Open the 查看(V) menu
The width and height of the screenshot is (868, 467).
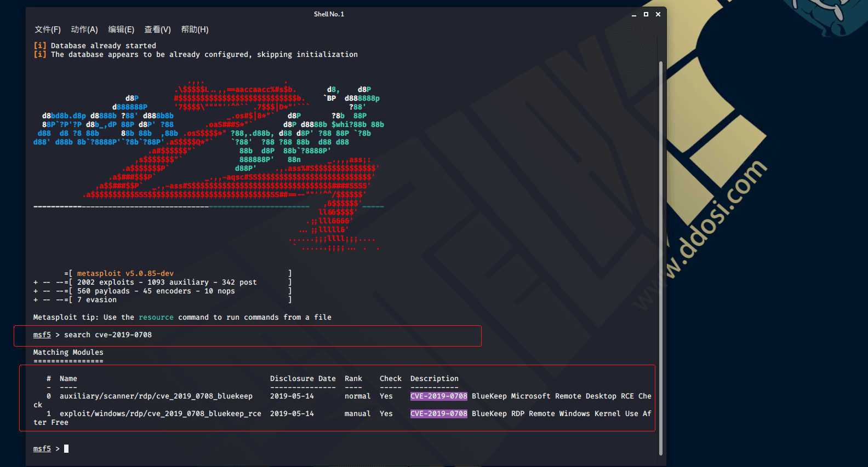pos(158,30)
